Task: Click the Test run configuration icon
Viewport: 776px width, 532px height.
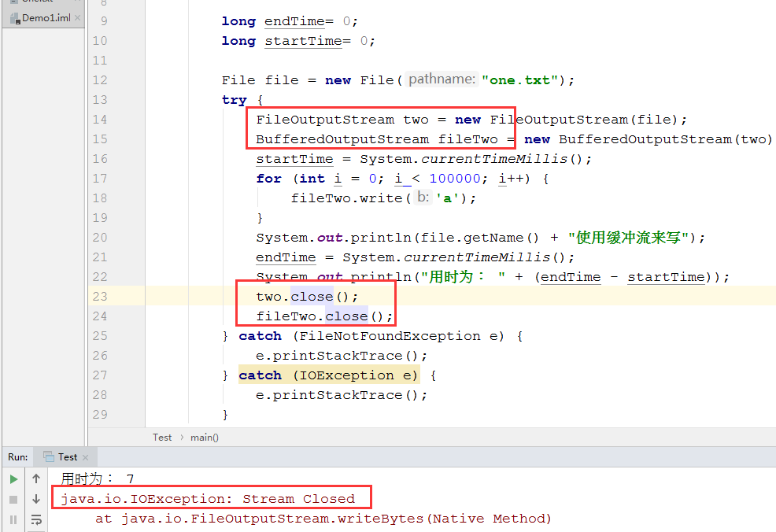Action: (x=49, y=456)
